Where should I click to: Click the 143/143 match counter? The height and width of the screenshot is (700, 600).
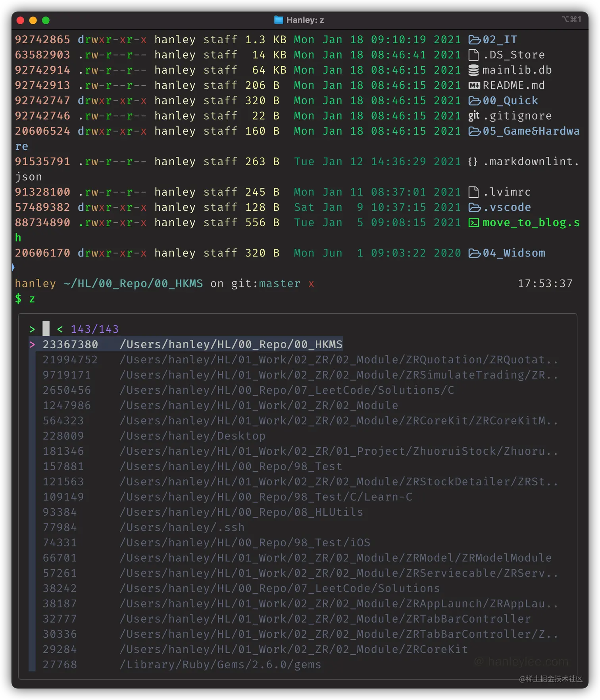click(x=94, y=329)
